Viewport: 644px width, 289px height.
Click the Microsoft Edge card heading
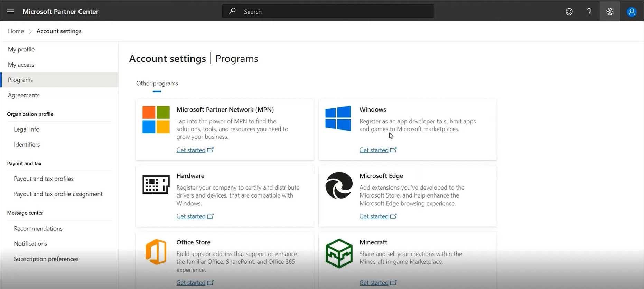pos(381,176)
